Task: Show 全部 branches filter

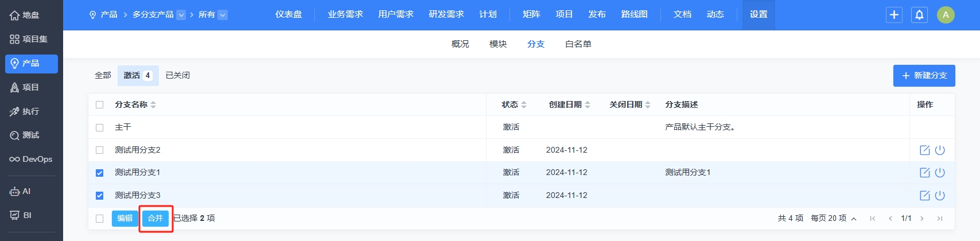Action: tap(103, 76)
